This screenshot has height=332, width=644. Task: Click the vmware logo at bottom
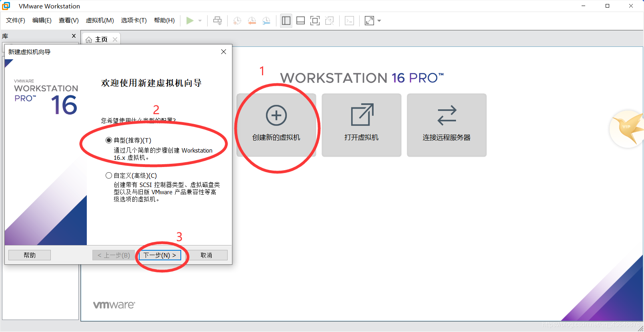pyautogui.click(x=114, y=305)
